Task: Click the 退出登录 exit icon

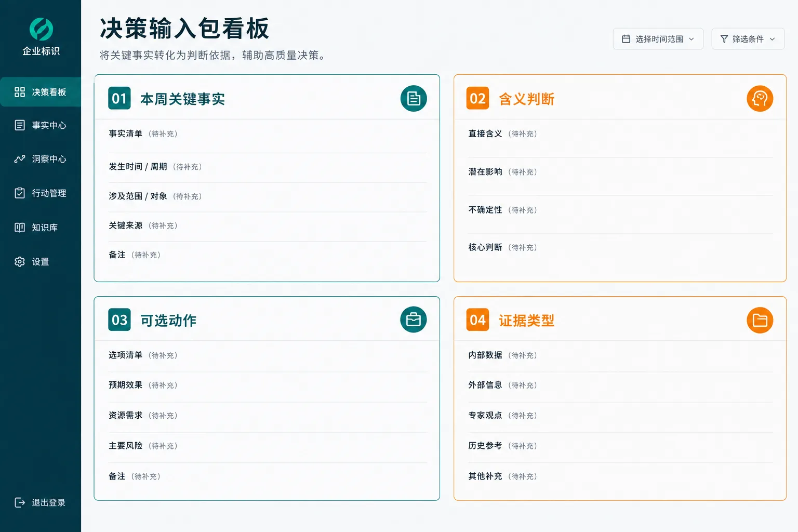Action: tap(20, 502)
